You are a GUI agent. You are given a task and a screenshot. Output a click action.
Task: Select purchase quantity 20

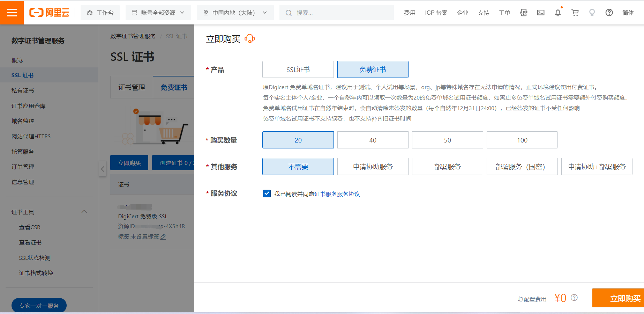(x=298, y=140)
